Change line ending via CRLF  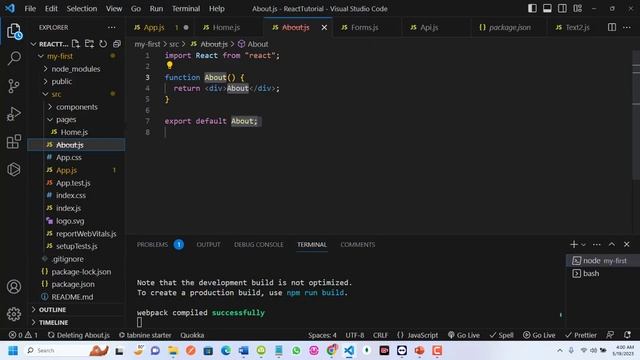(x=380, y=335)
